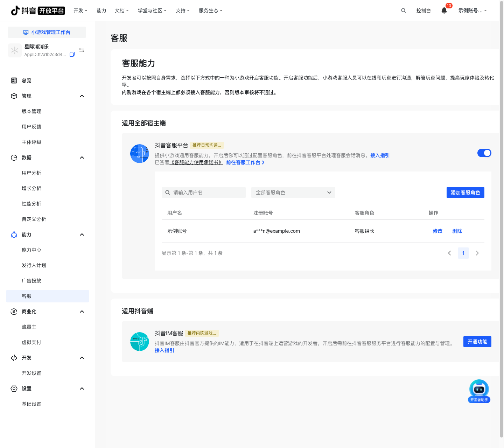Click the 数据 pie chart icon in sidebar
Viewport: 504px width, 448px height.
click(x=14, y=157)
